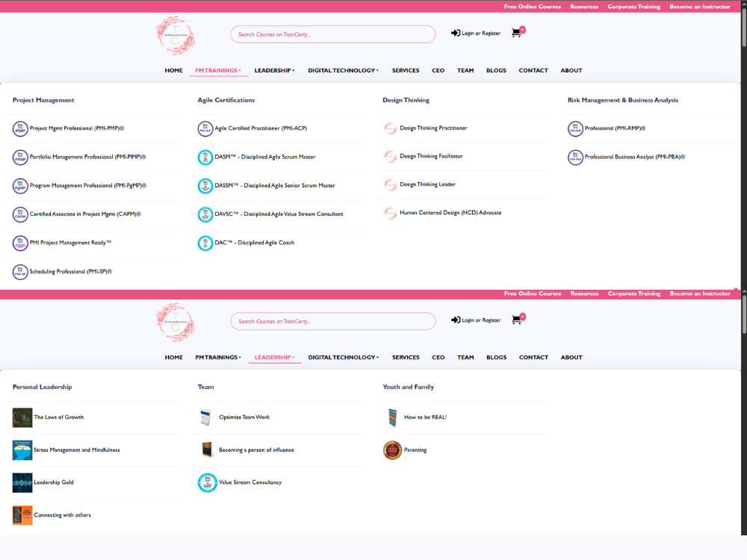Click the round red Parenting badge icon

click(393, 450)
